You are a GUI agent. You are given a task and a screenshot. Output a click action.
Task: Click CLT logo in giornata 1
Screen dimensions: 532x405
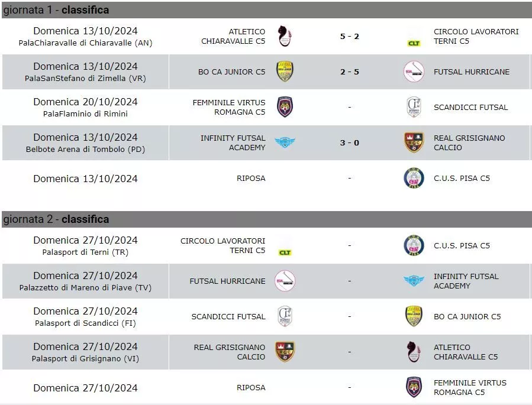pyautogui.click(x=414, y=43)
